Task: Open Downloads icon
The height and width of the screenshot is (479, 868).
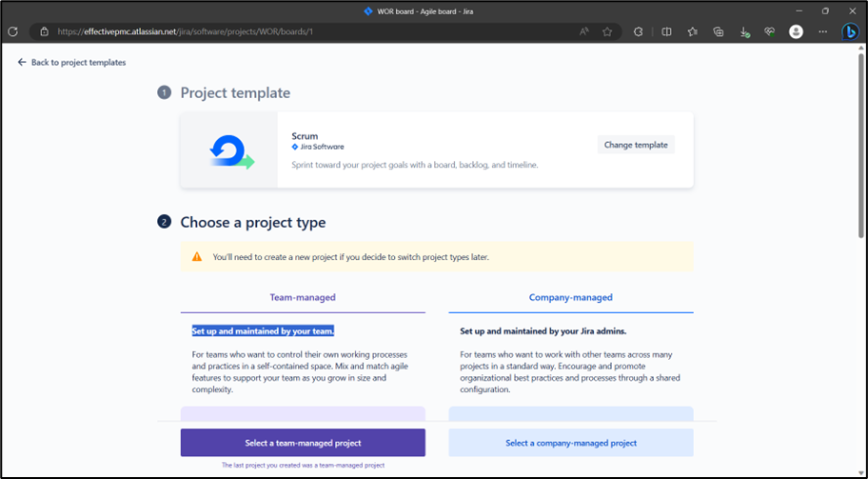Action: point(744,32)
